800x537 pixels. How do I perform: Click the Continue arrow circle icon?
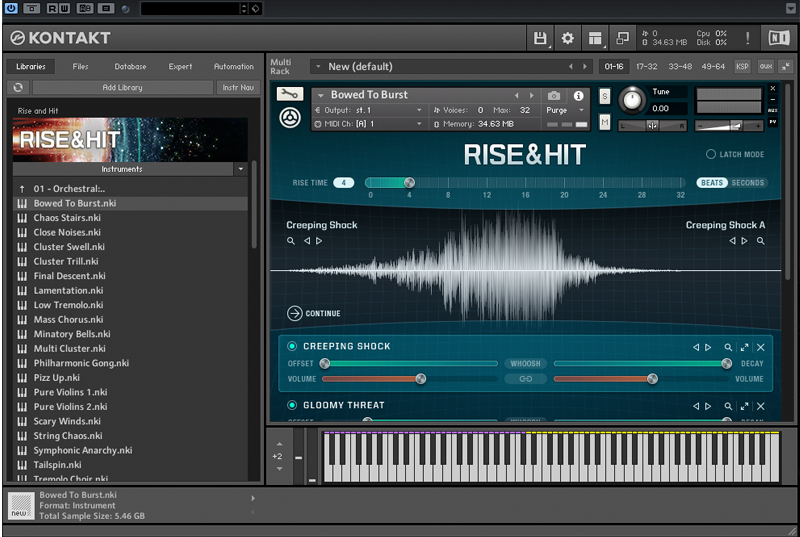pos(294,313)
